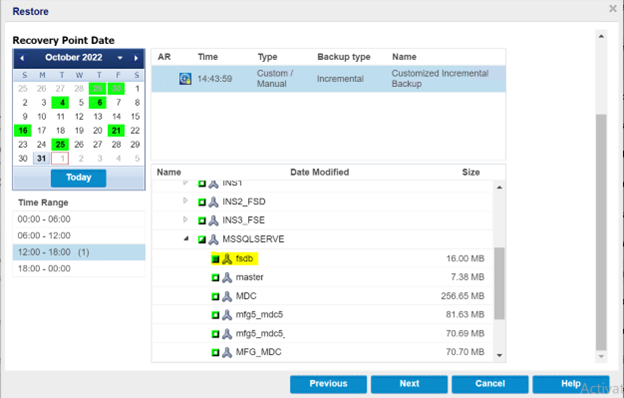The width and height of the screenshot is (624, 398).
Task: Go to next month in calendar
Action: click(136, 58)
